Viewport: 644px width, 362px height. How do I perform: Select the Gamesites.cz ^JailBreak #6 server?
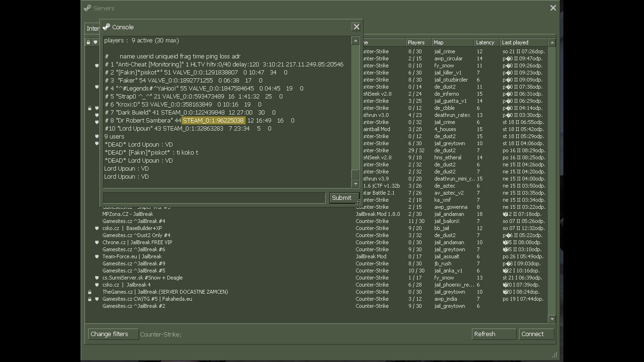pyautogui.click(x=316, y=249)
